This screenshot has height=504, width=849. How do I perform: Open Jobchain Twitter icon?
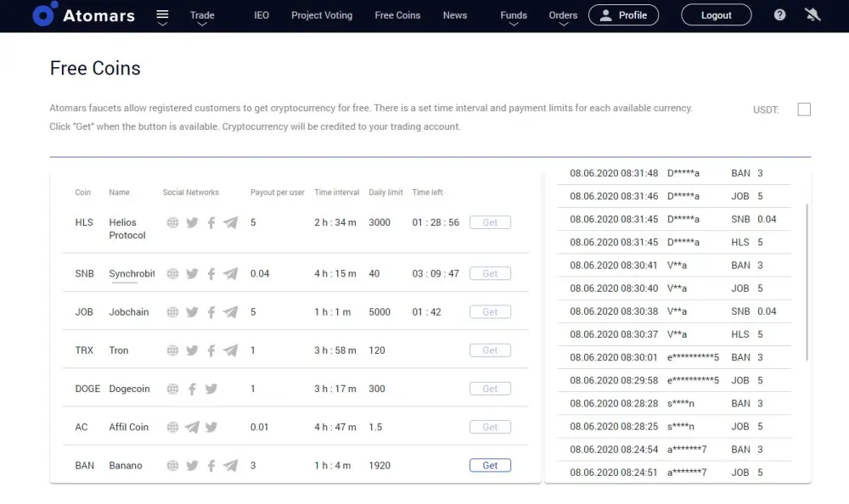click(x=192, y=312)
